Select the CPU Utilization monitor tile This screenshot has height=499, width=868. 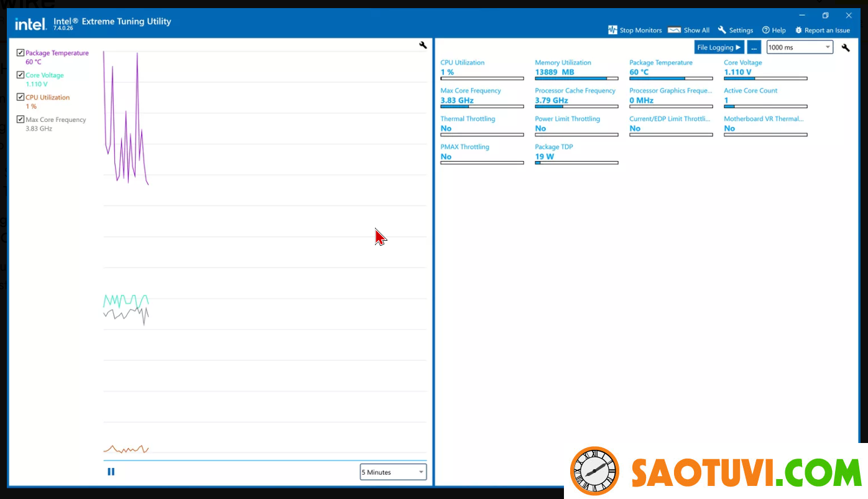click(x=482, y=70)
